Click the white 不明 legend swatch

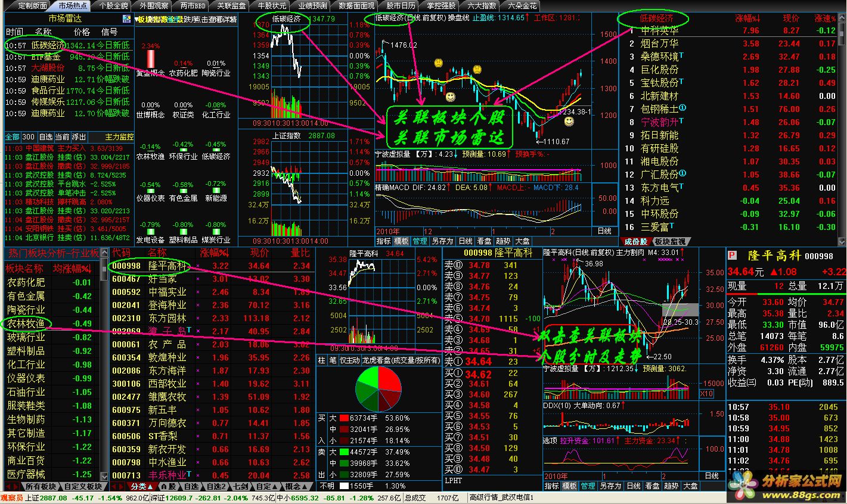[x=344, y=486]
